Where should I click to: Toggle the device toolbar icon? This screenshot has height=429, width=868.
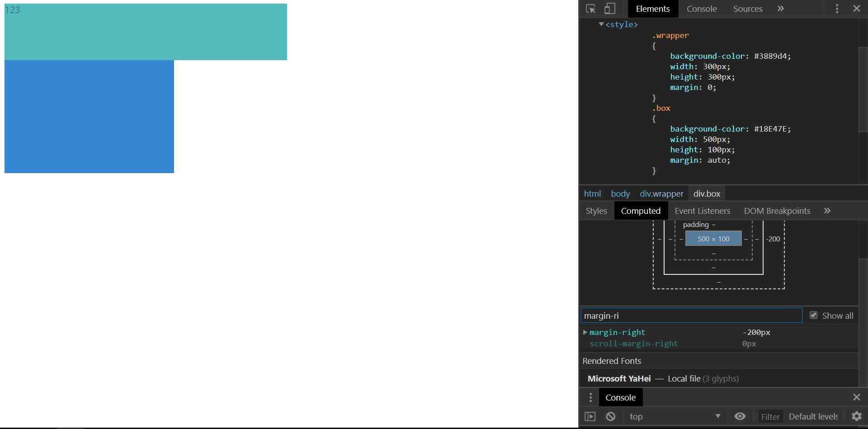coord(610,9)
